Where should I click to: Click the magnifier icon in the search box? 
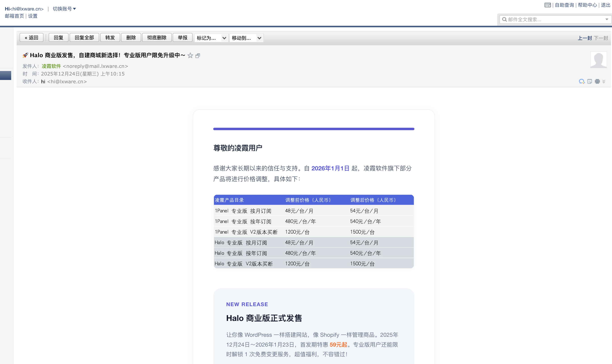(x=504, y=19)
